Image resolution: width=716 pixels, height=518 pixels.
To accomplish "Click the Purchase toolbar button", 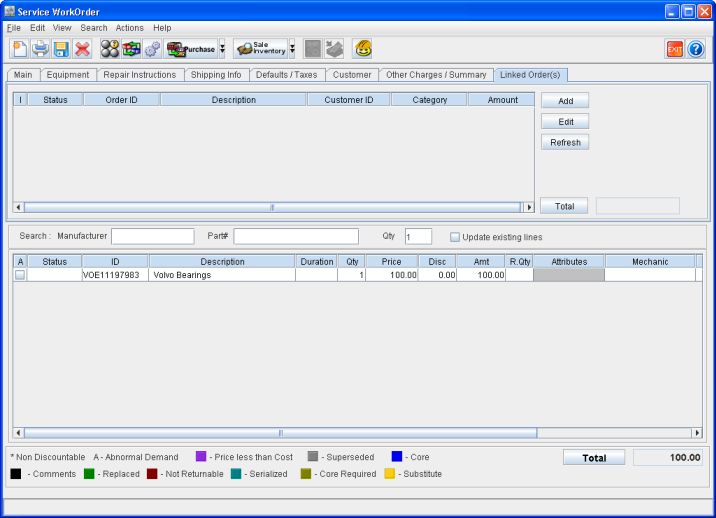I will point(191,49).
